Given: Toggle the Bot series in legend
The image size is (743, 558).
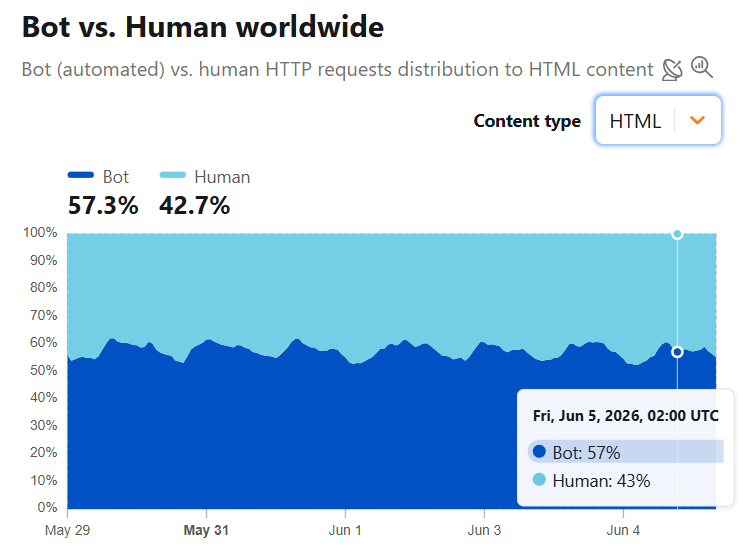Looking at the screenshot, I should pyautogui.click(x=99, y=177).
